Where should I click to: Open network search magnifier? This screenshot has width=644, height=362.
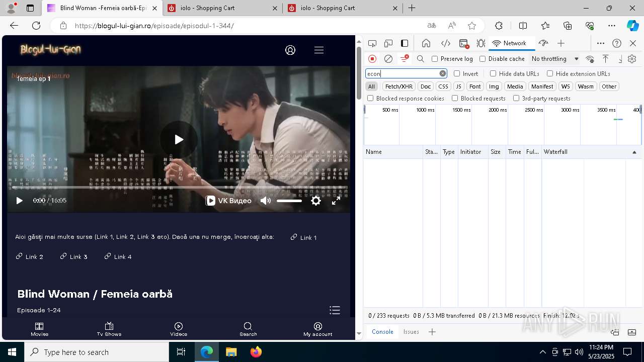(421, 59)
